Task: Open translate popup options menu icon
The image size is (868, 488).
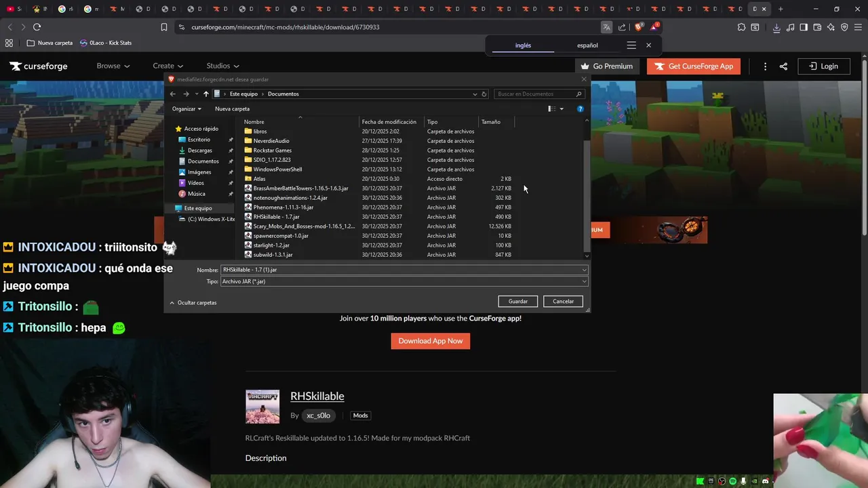Action: coord(631,45)
